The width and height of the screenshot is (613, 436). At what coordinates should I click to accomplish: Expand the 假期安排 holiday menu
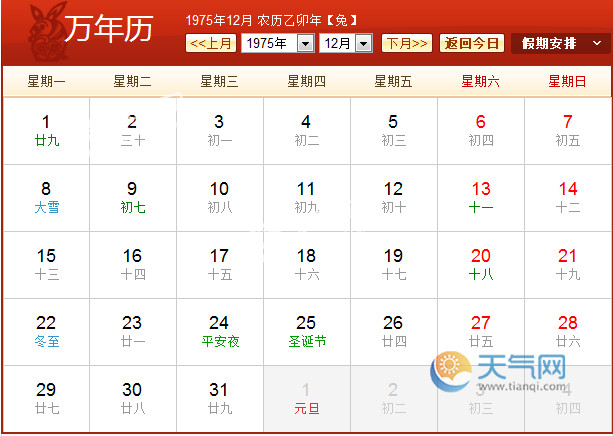tap(560, 43)
